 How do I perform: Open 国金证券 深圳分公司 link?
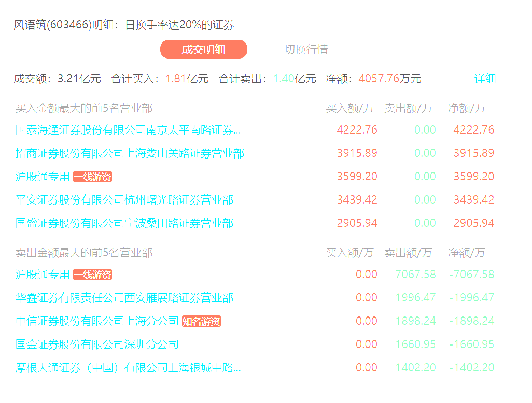click(x=97, y=344)
